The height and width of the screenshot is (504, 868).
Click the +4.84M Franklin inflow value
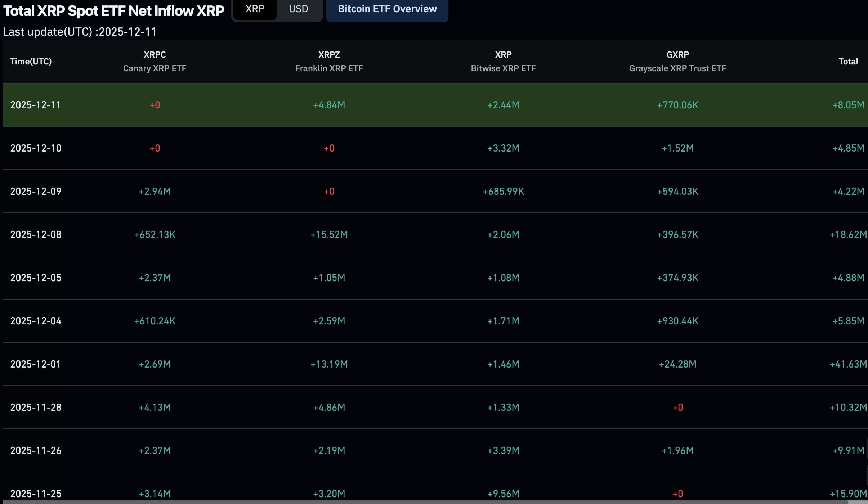click(x=329, y=105)
